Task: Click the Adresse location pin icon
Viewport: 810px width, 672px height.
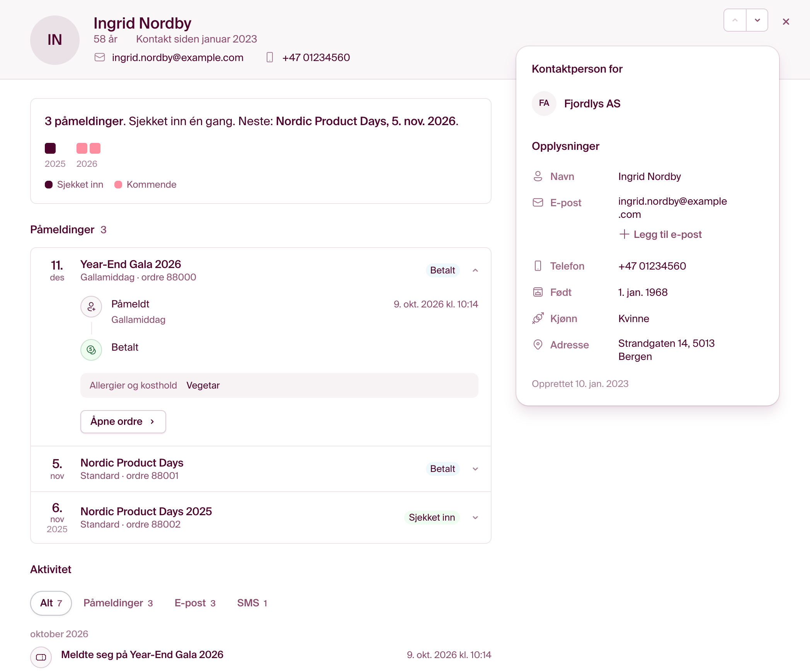Action: pyautogui.click(x=538, y=345)
